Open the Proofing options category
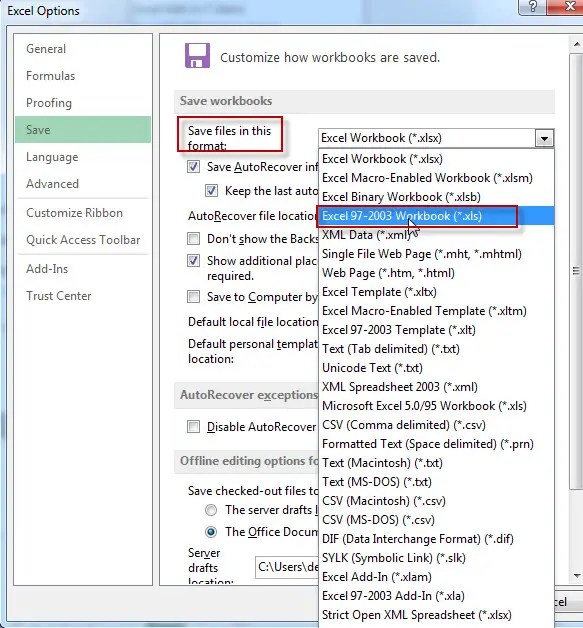The height and width of the screenshot is (628, 583). pos(83,103)
